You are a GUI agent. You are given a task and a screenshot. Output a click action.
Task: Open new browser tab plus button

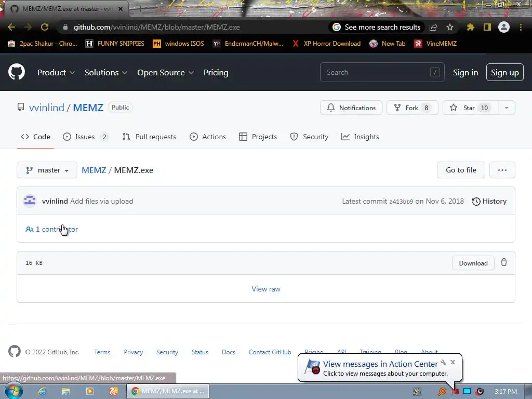pos(139,9)
